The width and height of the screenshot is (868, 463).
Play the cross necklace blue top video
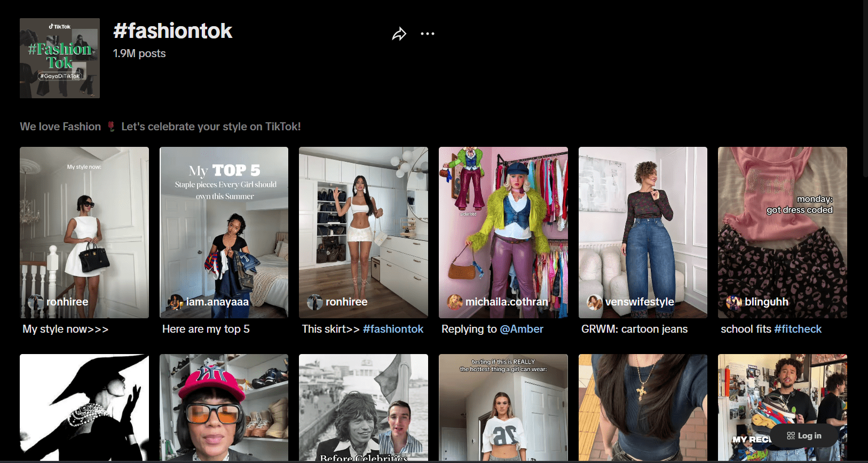coord(643,407)
